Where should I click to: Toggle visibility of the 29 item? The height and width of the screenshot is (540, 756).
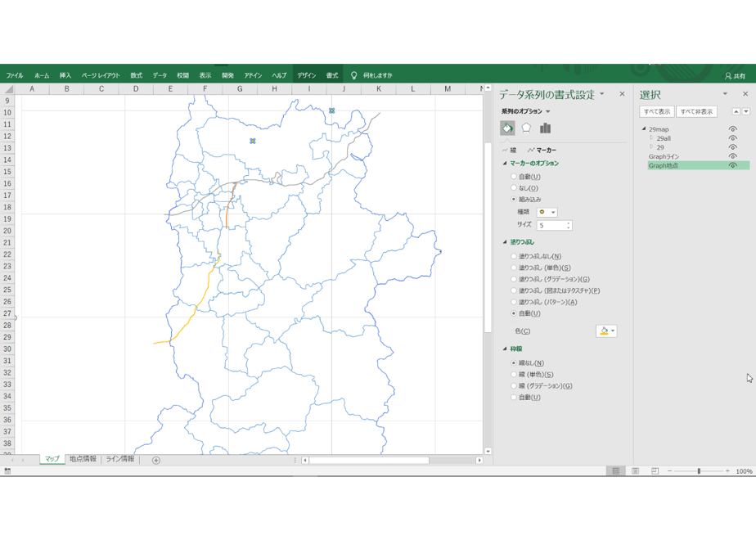(732, 147)
